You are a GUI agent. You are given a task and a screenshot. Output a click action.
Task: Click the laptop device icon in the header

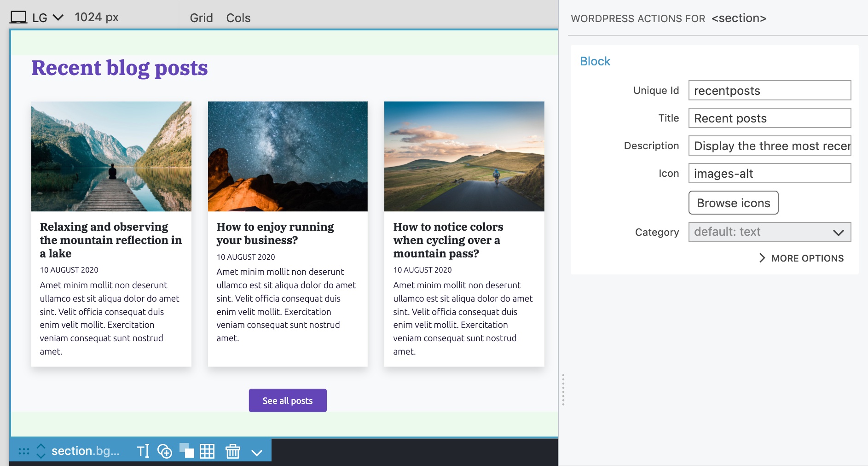(x=18, y=17)
